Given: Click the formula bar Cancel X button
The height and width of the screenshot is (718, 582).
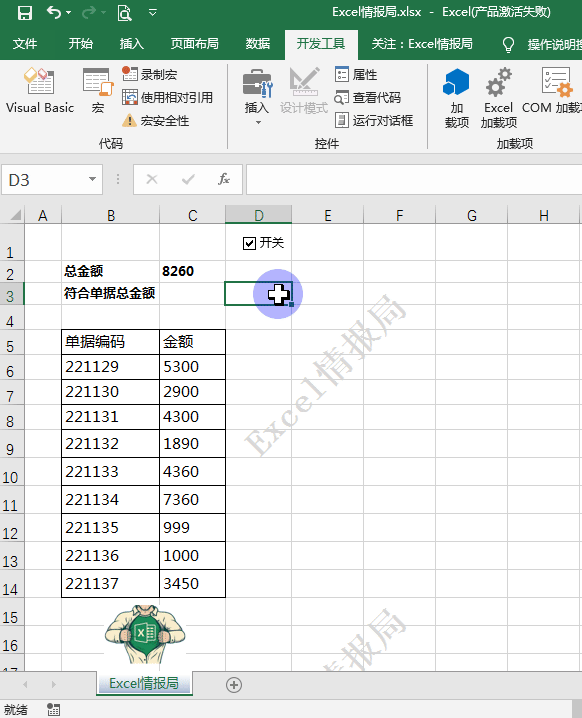Looking at the screenshot, I should [152, 180].
